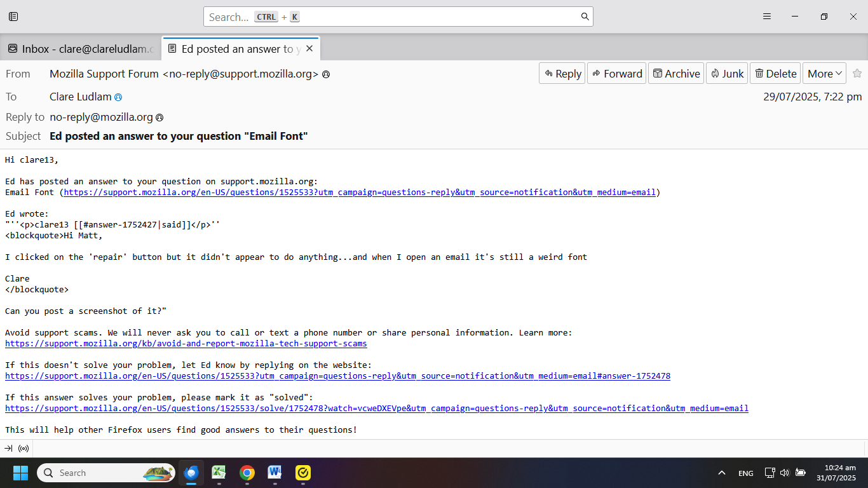The height and width of the screenshot is (488, 868).
Task: Open the Email Font question link
Action: 359,192
